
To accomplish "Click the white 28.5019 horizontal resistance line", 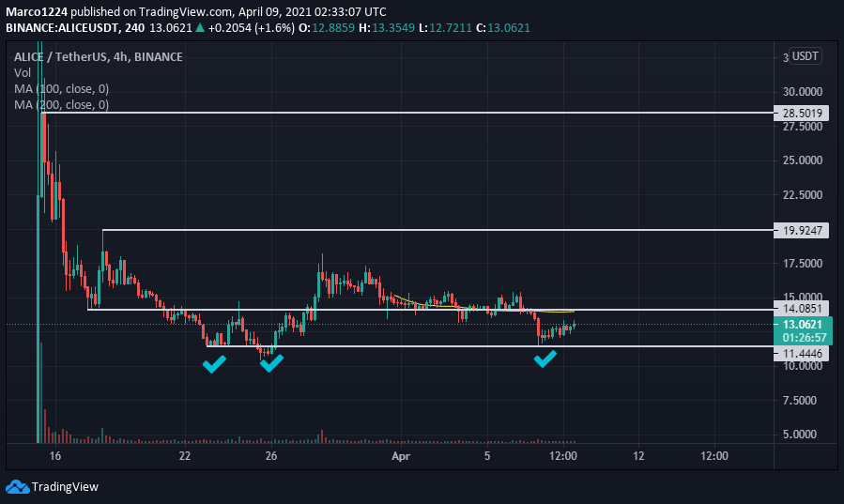I will pyautogui.click(x=407, y=113).
